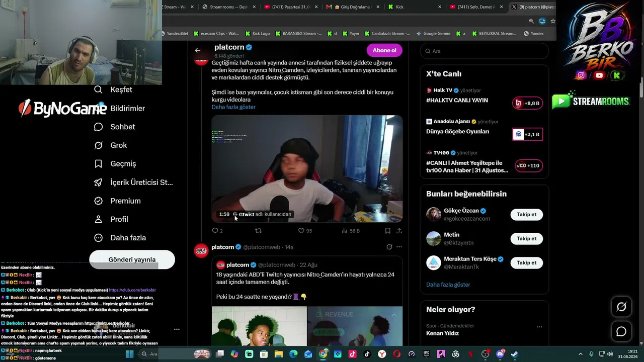Open TikTok from the taskbar
This screenshot has height=362, width=644.
click(367, 354)
